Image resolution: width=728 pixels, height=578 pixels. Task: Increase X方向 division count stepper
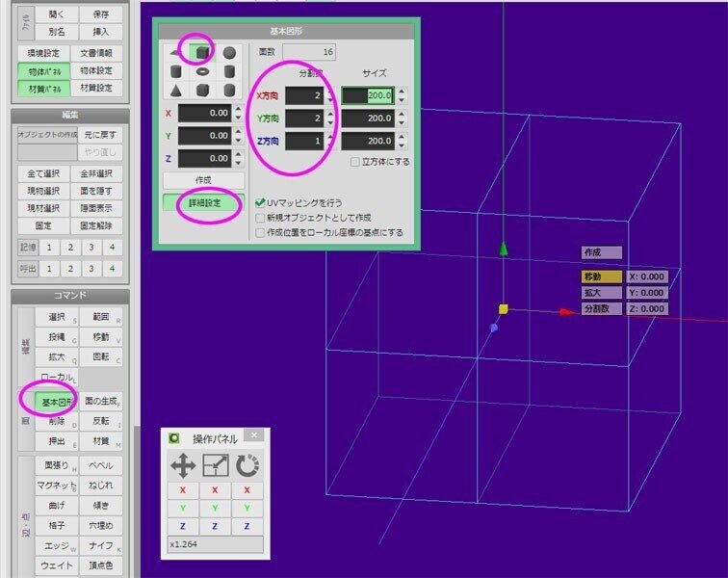tap(330, 92)
